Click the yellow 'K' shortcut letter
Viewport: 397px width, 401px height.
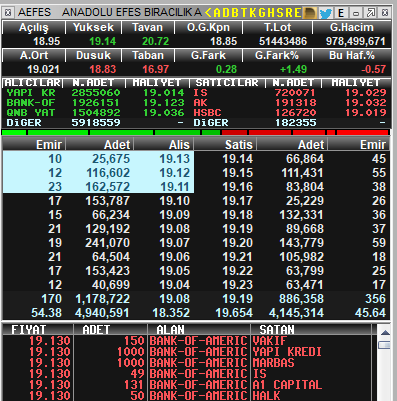pyautogui.click(x=253, y=13)
